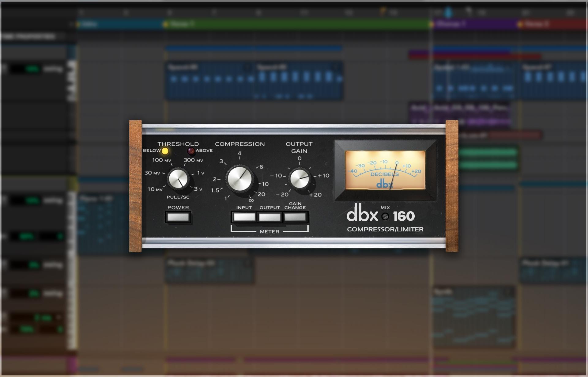The width and height of the screenshot is (588, 377).
Task: Click the yellow BELOW threshold LED
Action: 165,151
